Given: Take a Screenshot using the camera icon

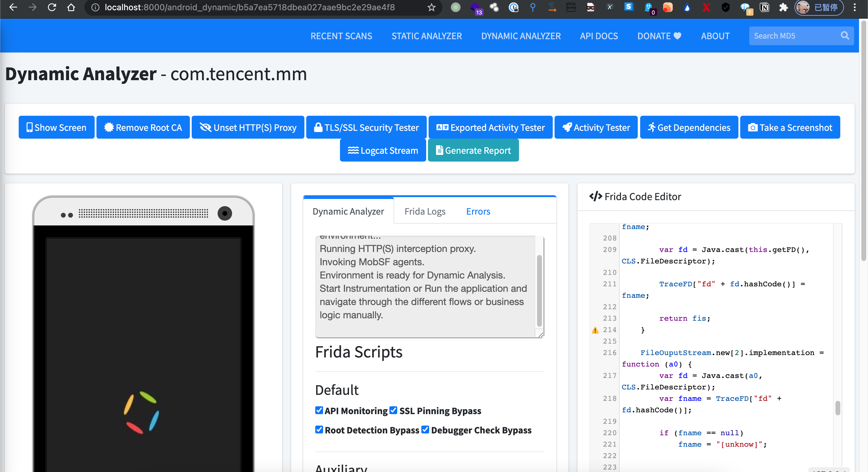Looking at the screenshot, I should pyautogui.click(x=753, y=127).
